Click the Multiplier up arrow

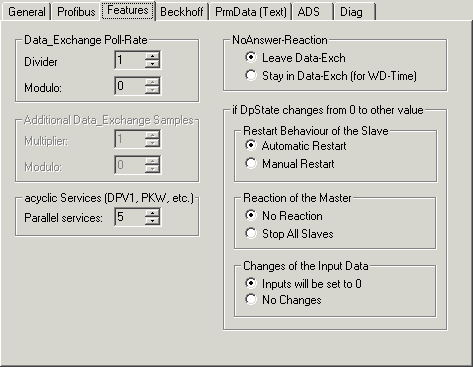tap(152, 135)
